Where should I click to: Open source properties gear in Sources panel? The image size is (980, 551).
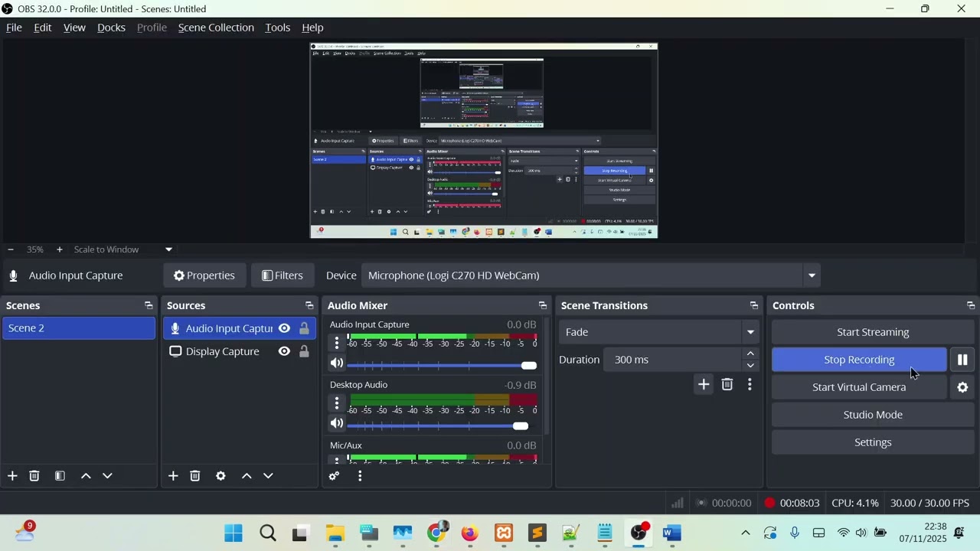pos(220,476)
